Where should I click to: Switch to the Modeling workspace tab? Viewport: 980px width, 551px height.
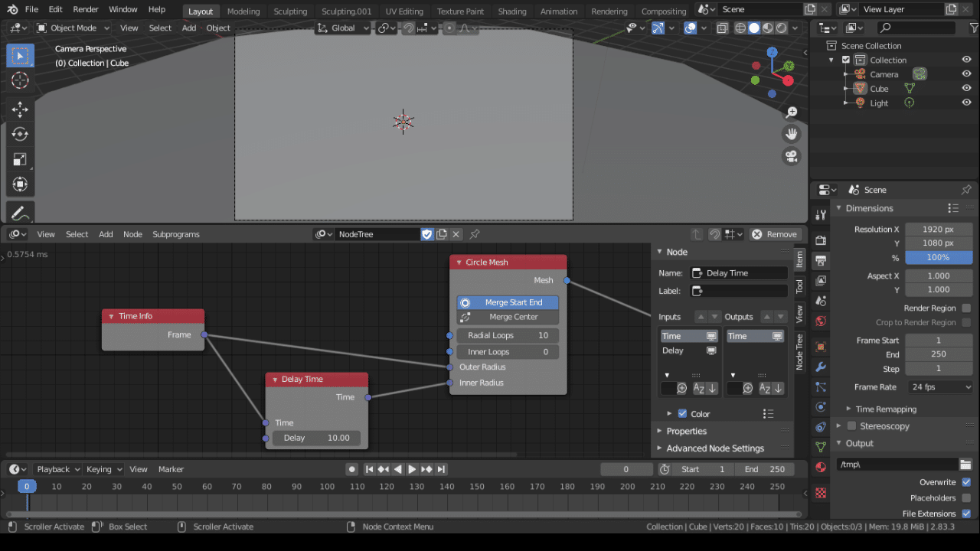[243, 11]
